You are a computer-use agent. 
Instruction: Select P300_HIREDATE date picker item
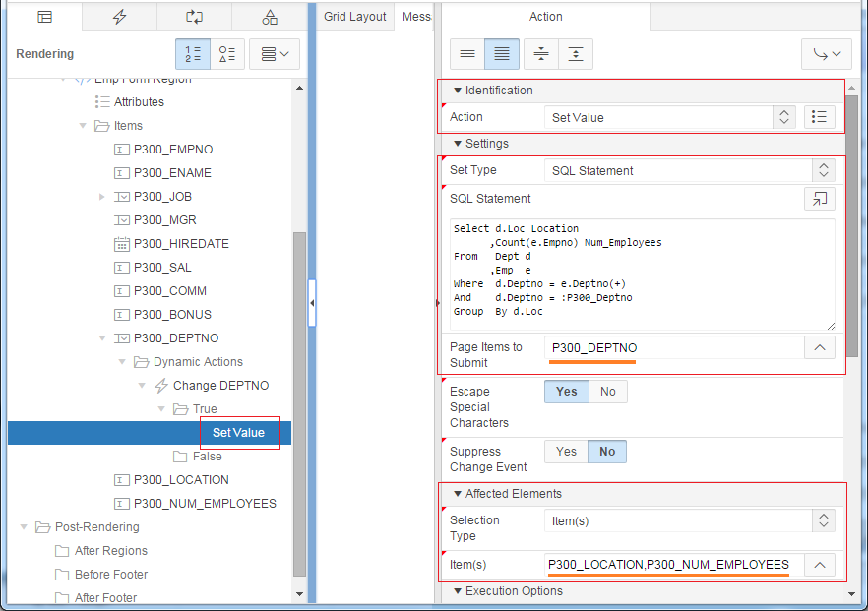click(181, 244)
